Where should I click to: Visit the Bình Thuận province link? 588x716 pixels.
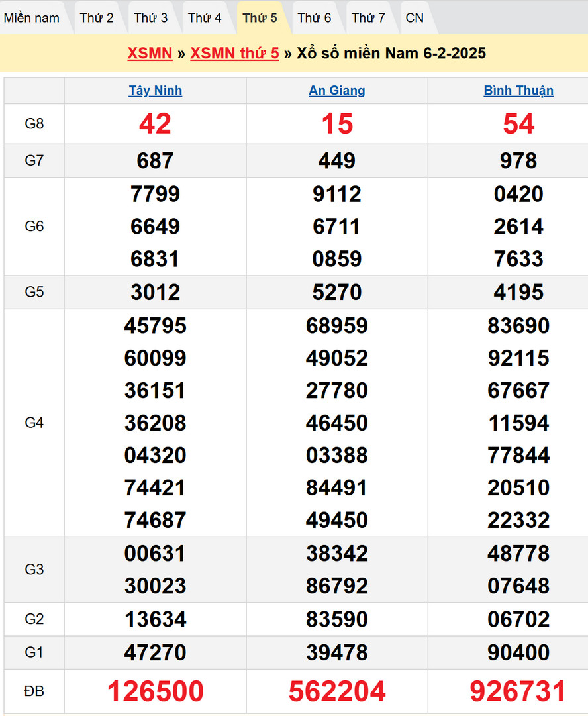coord(518,91)
